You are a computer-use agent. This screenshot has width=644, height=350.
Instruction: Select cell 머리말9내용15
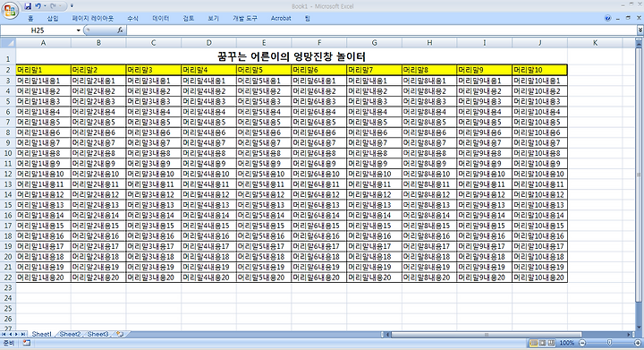[x=485, y=226]
